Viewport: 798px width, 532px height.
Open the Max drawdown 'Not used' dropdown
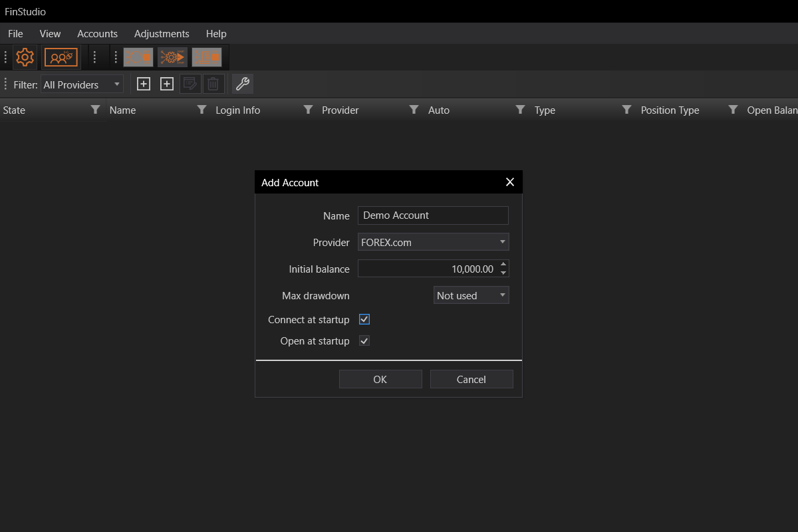pos(471,295)
